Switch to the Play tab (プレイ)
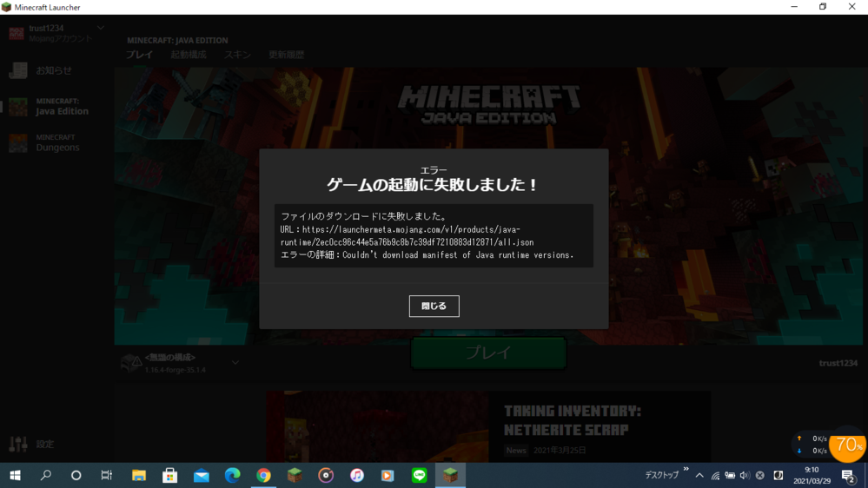Screen dimensions: 868x488 [x=139, y=54]
